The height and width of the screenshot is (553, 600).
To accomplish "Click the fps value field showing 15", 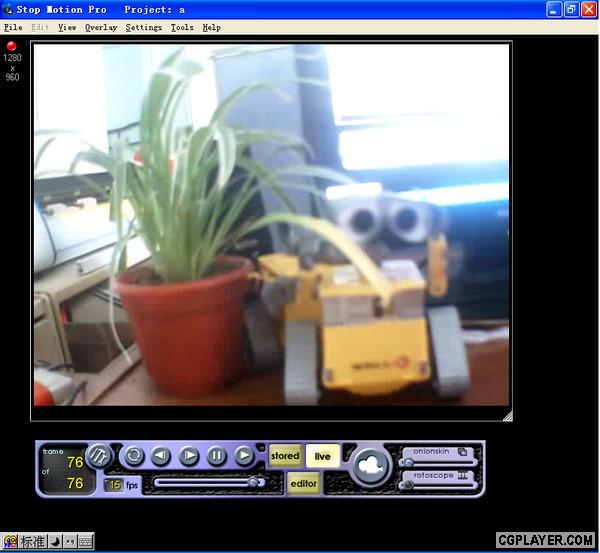I will (114, 485).
